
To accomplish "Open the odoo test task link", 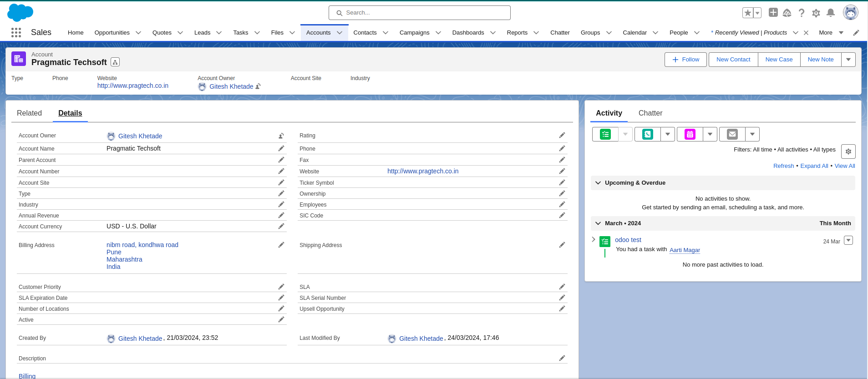I will pos(628,240).
